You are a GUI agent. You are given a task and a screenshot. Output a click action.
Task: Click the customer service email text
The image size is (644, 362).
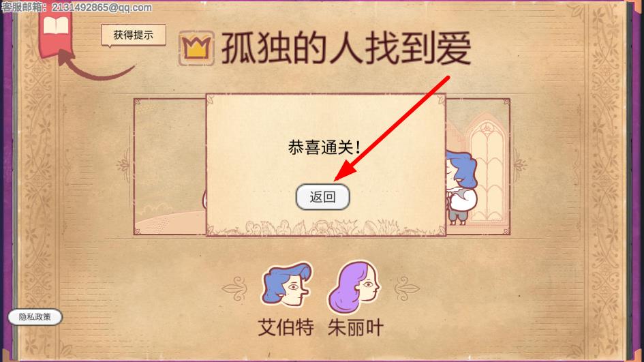point(76,7)
